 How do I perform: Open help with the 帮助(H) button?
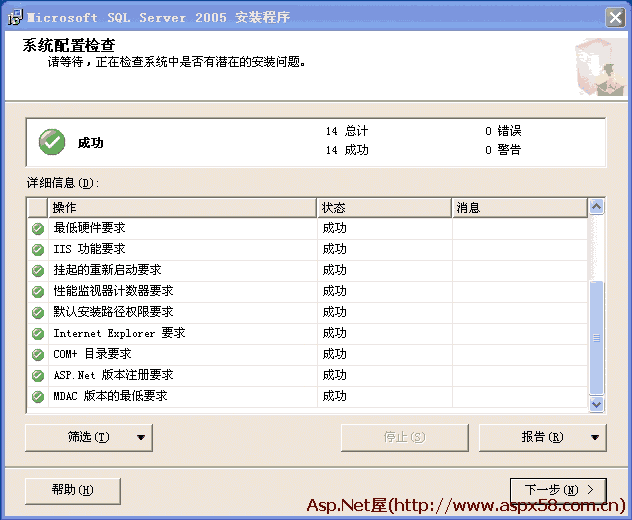73,491
